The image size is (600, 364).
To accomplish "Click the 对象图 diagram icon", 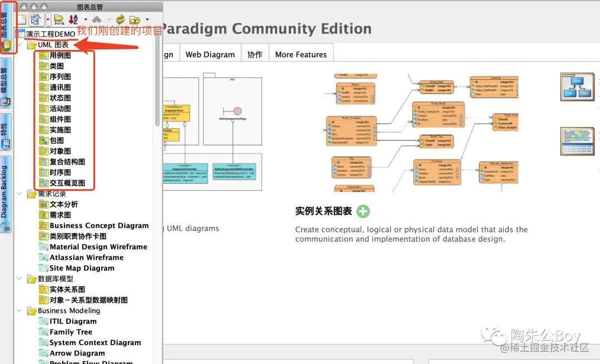I will [44, 151].
